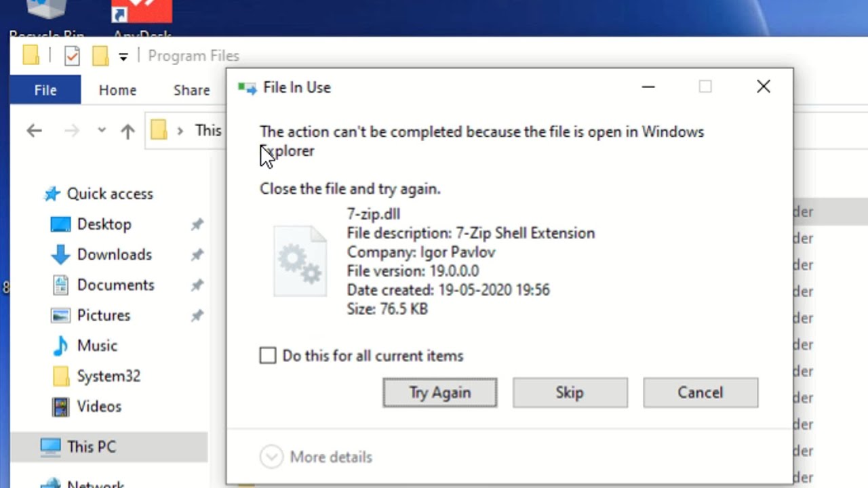Select This PC in navigation pane
The image size is (868, 488).
(x=91, y=447)
